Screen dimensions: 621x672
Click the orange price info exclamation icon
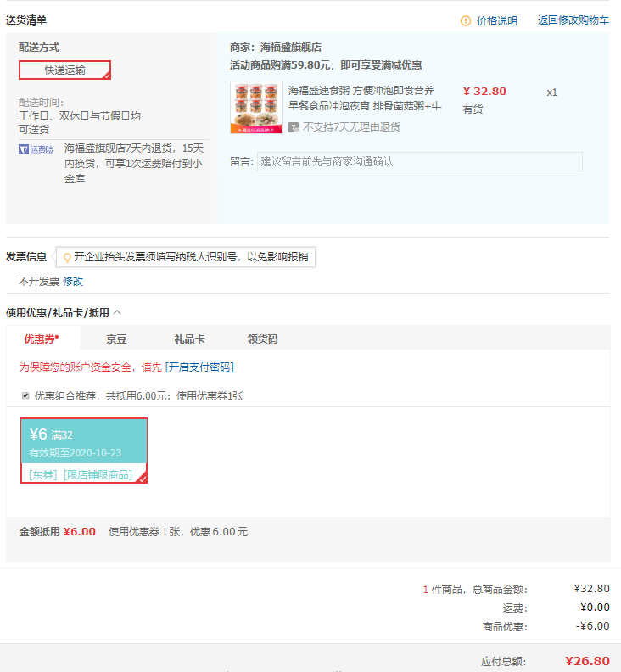(466, 20)
